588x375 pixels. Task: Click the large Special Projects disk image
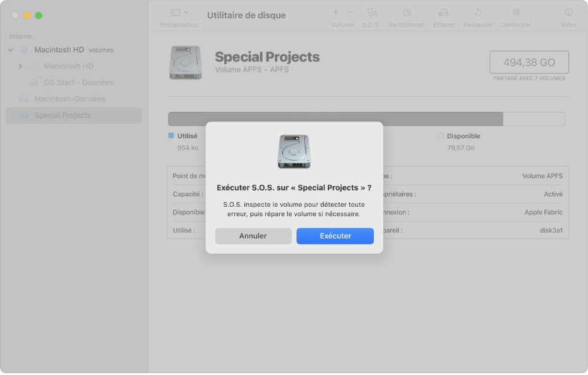click(186, 63)
